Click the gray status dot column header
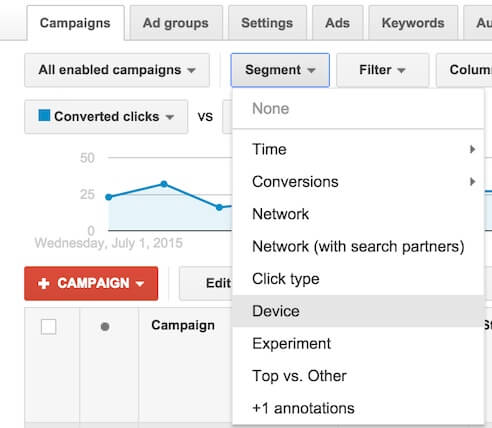 [105, 326]
